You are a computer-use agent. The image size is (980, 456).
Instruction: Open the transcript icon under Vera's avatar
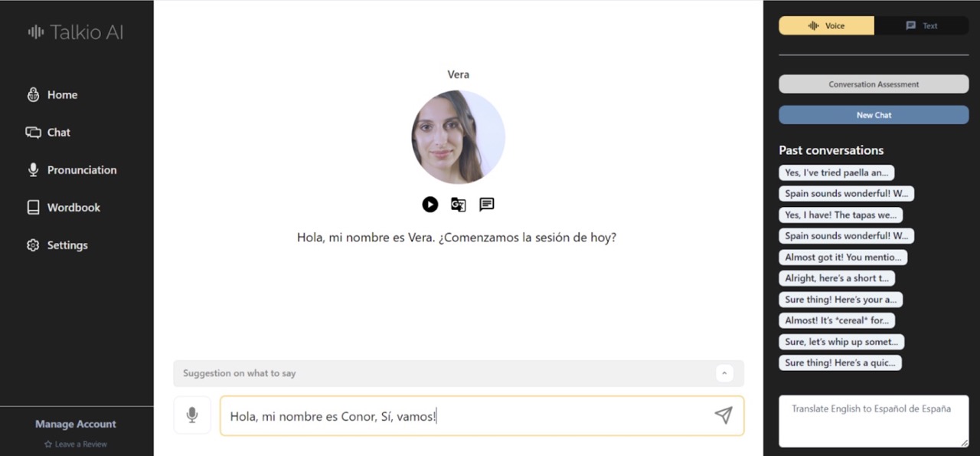coord(486,205)
